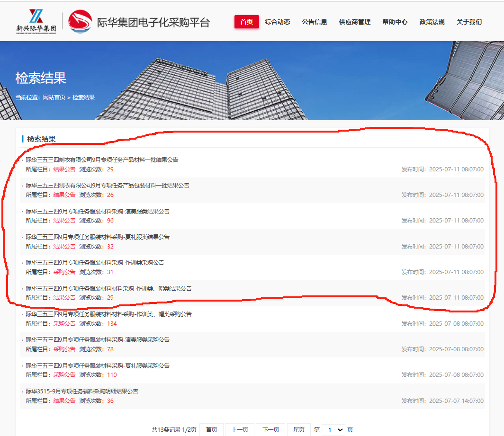The width and height of the screenshot is (504, 436).
Task: Open 际华3515-9月专项任务辅料采购明细结果公告
Action: click(82, 392)
